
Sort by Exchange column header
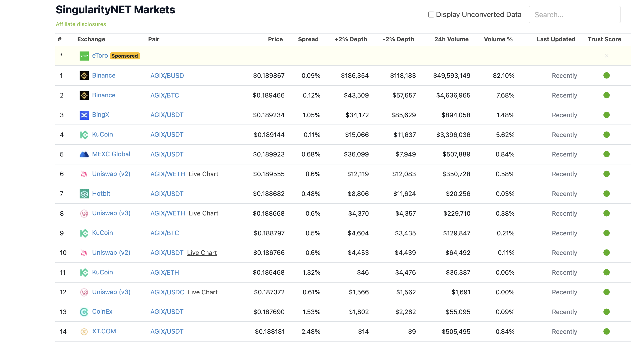coord(91,39)
